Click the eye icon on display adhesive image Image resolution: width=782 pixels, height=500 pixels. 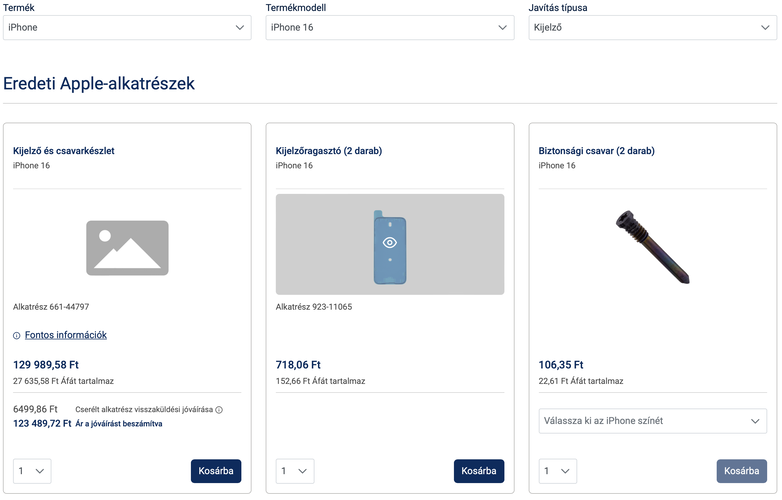[390, 243]
